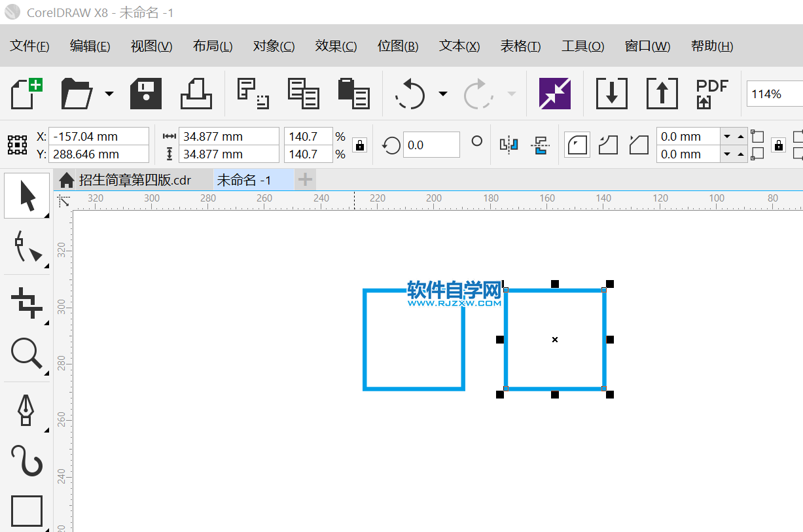Image resolution: width=803 pixels, height=532 pixels.
Task: Toggle the corner radius lock
Action: (x=778, y=145)
